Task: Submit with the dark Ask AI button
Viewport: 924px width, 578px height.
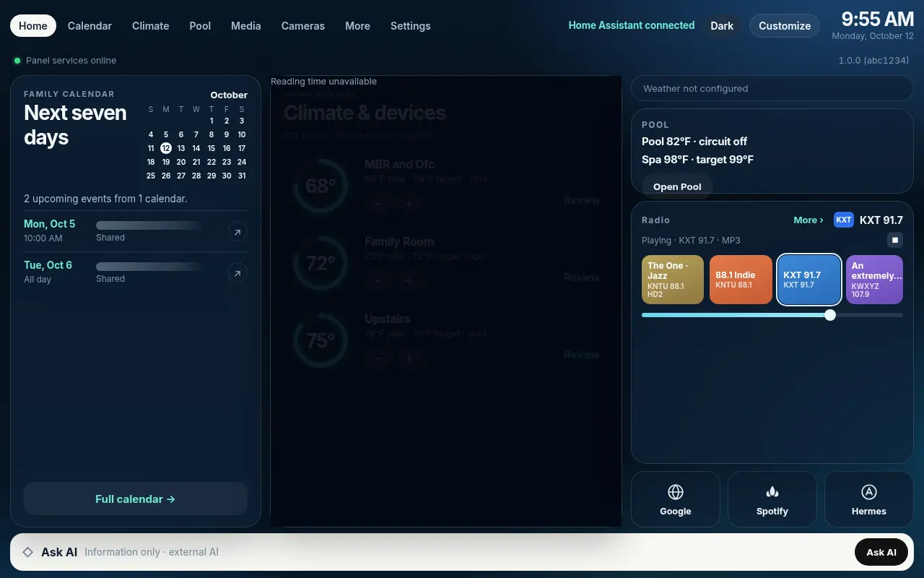Action: pyautogui.click(x=881, y=552)
